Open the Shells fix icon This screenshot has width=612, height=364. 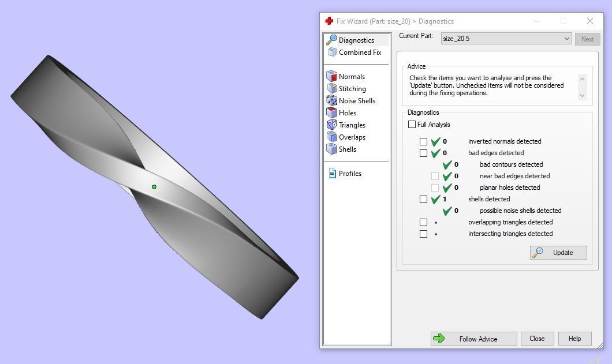point(331,149)
